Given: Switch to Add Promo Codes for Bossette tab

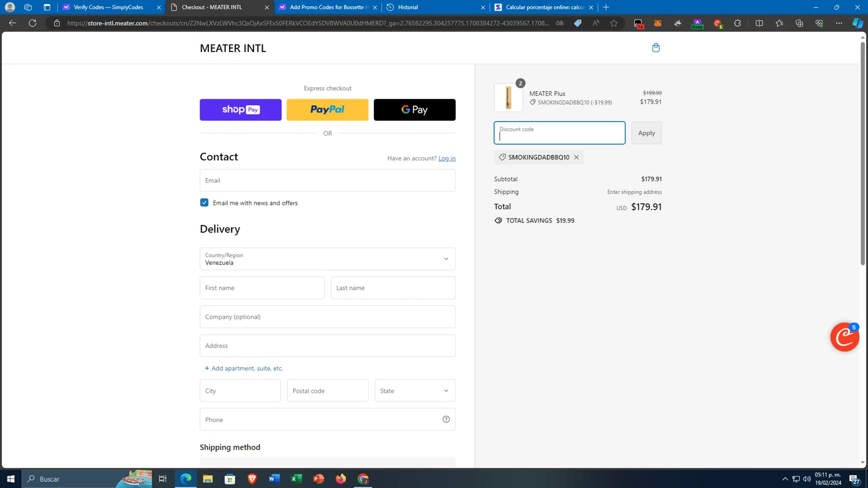Looking at the screenshot, I should (328, 8).
